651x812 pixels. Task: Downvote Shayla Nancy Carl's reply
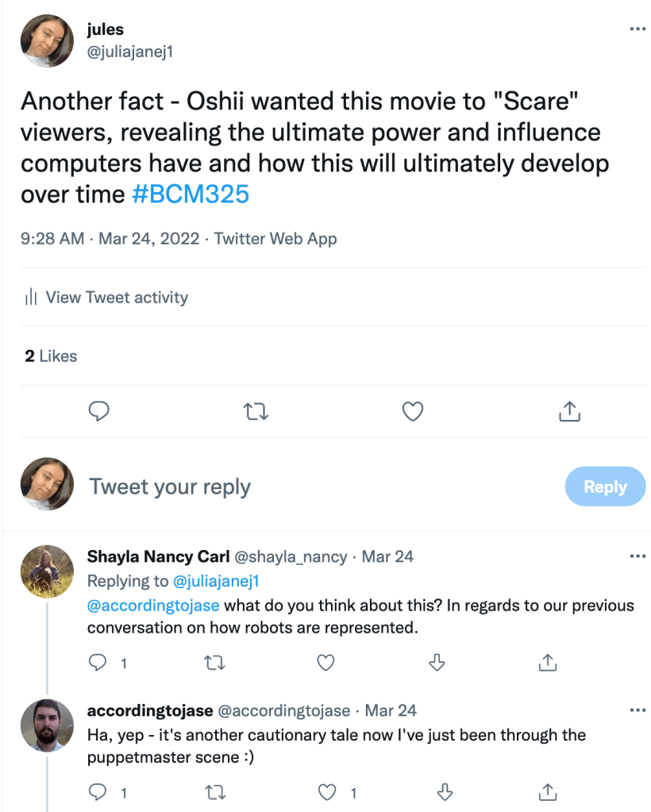click(x=437, y=662)
